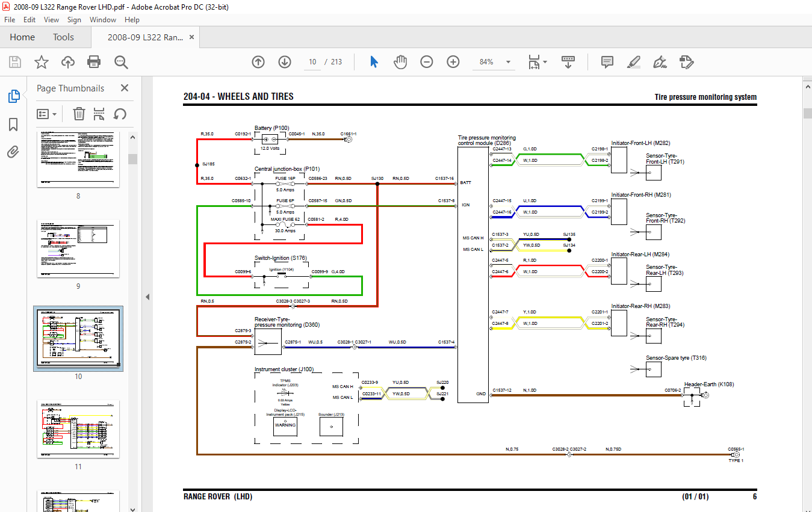Image resolution: width=812 pixels, height=512 pixels.
Task: Open the fit page options icon
Action: (537, 62)
